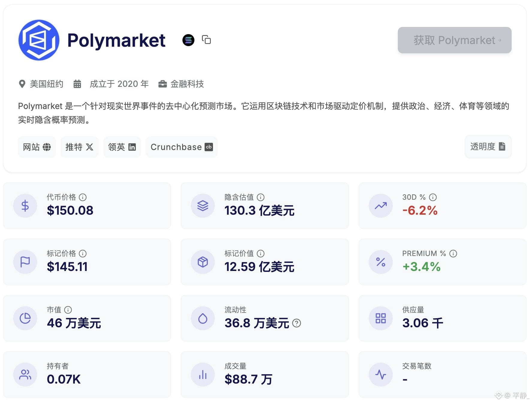Click the premium value +3.4%

tap(421, 267)
